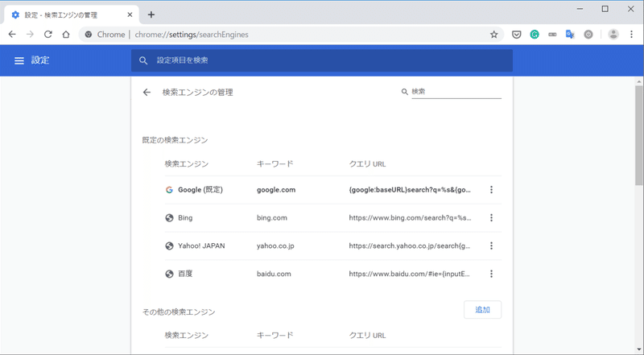Reload the current page
This screenshot has height=355, width=644.
pyautogui.click(x=48, y=35)
